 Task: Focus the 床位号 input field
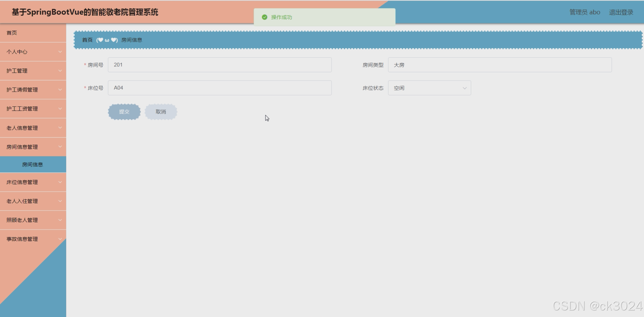click(220, 88)
